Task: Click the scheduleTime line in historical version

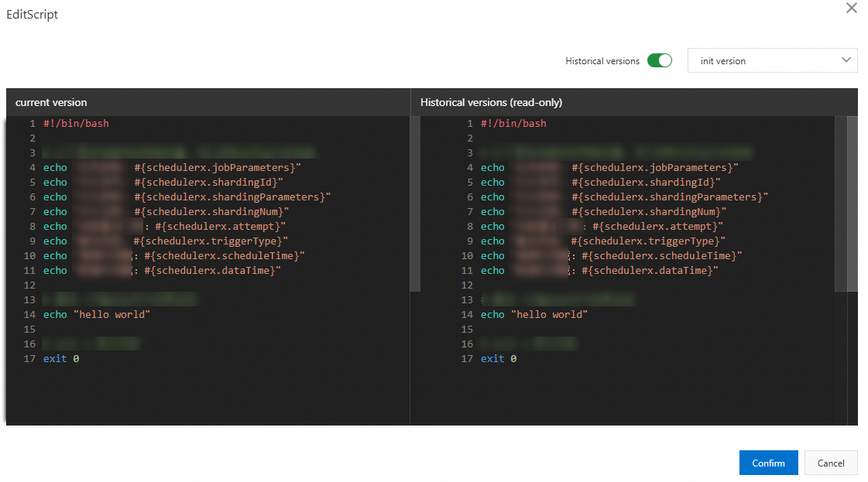Action: point(611,255)
